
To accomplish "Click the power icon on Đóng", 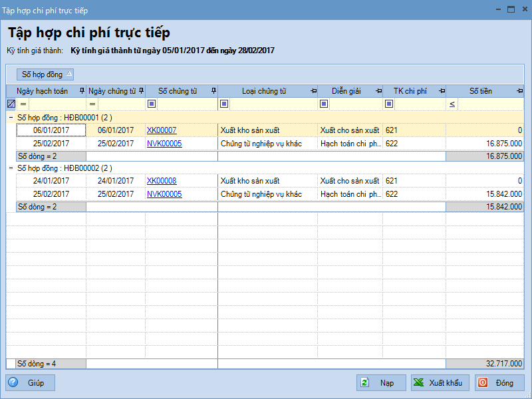I will click(483, 382).
